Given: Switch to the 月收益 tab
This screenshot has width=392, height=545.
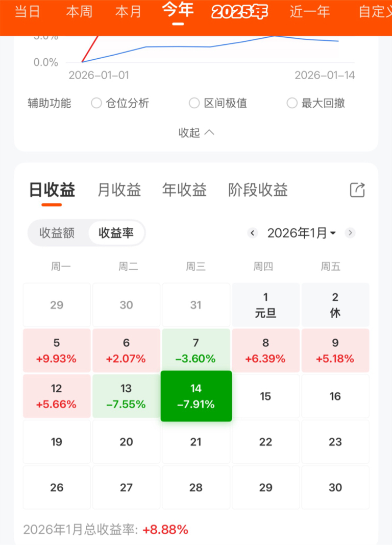Looking at the screenshot, I should (x=119, y=190).
